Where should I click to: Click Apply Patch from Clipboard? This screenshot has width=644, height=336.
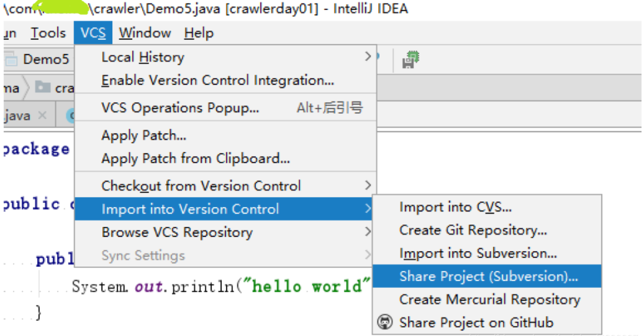coord(195,159)
